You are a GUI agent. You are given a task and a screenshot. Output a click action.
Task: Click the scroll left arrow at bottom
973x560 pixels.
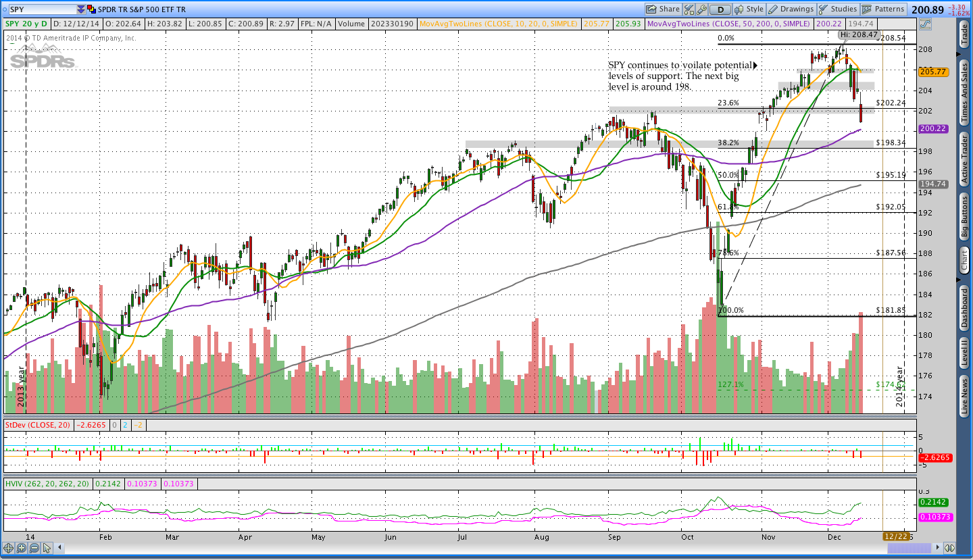click(x=58, y=548)
